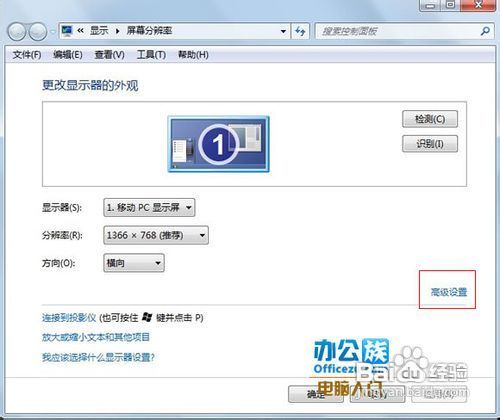Click the refresh icon beside address bar
The height and width of the screenshot is (420, 500).
tap(300, 31)
